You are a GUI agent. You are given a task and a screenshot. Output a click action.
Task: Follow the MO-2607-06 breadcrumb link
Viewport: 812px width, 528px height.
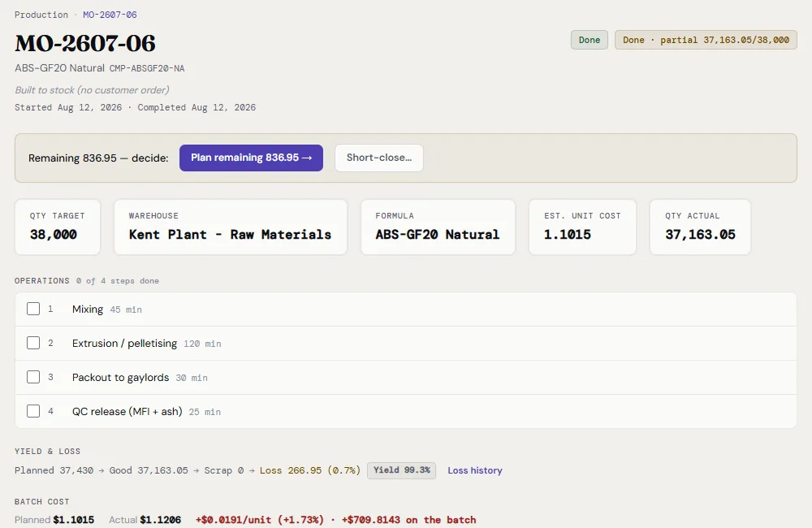coord(110,15)
